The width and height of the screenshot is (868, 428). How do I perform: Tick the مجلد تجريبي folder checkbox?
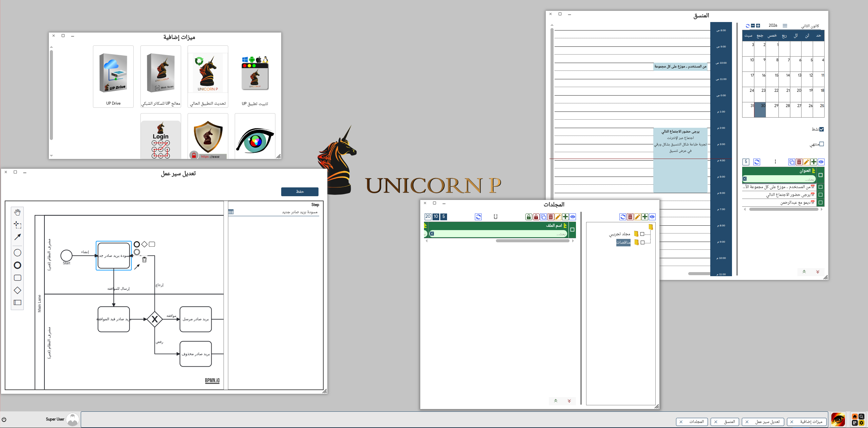click(x=642, y=234)
